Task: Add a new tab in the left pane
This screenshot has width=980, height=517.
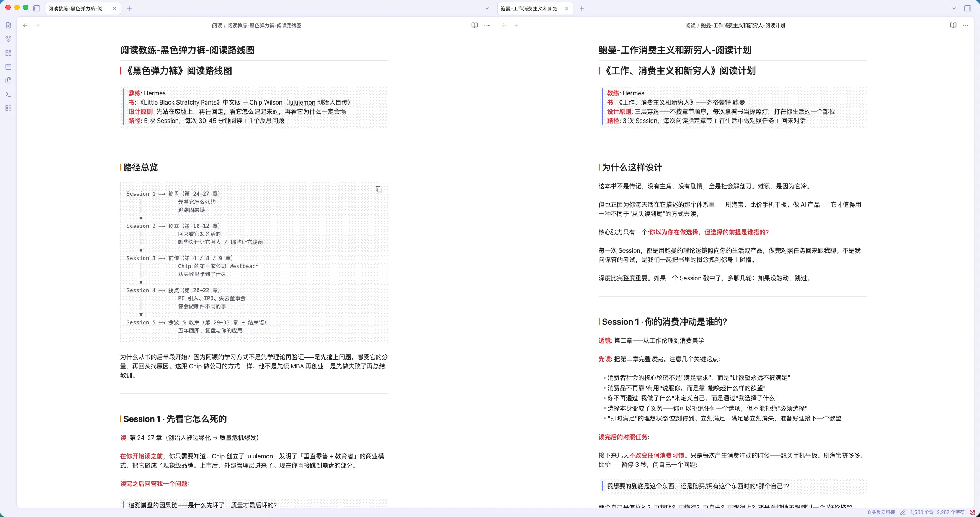Action: (129, 8)
